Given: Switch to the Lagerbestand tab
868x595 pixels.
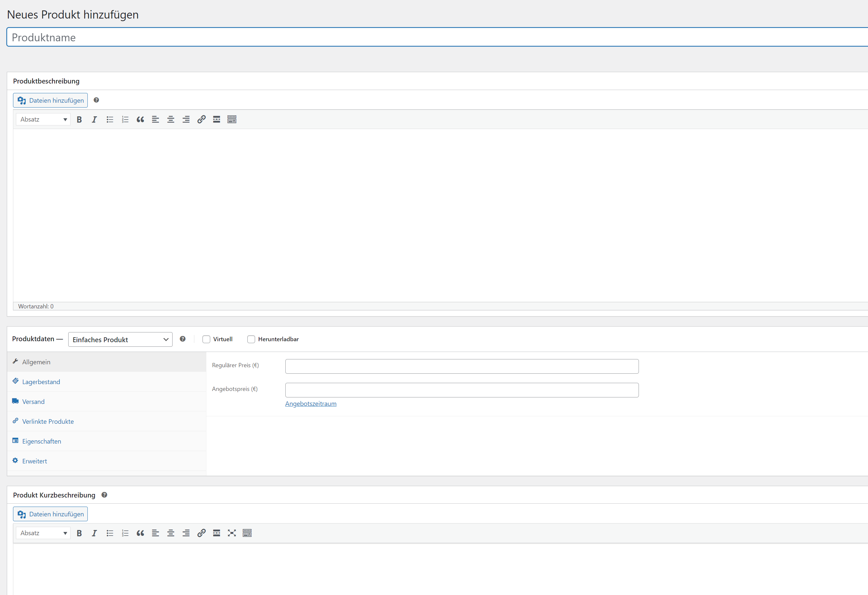Looking at the screenshot, I should (41, 382).
